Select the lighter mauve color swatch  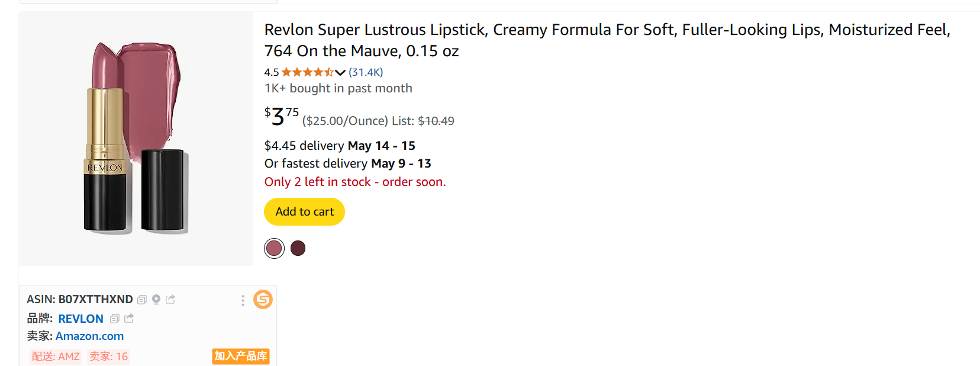pyautogui.click(x=274, y=248)
